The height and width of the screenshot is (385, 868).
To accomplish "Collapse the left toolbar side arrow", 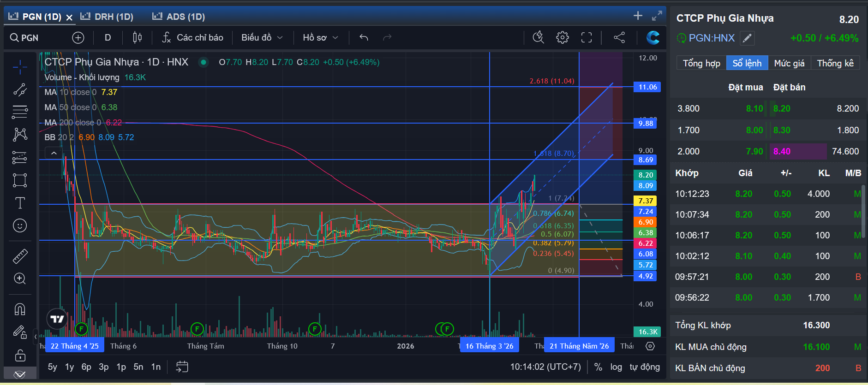I will coord(35,336).
